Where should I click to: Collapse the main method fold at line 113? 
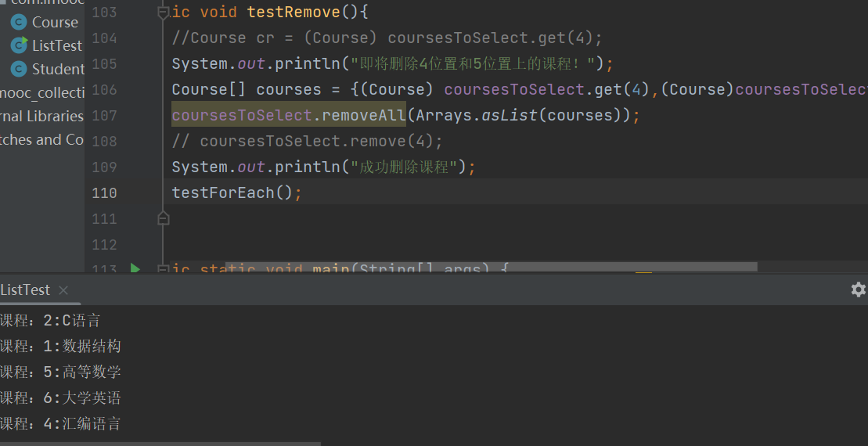click(x=163, y=269)
